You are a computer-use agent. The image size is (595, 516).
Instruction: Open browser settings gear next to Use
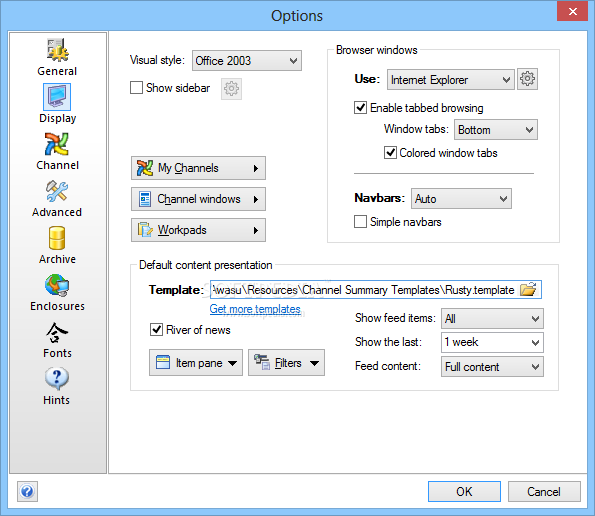527,79
